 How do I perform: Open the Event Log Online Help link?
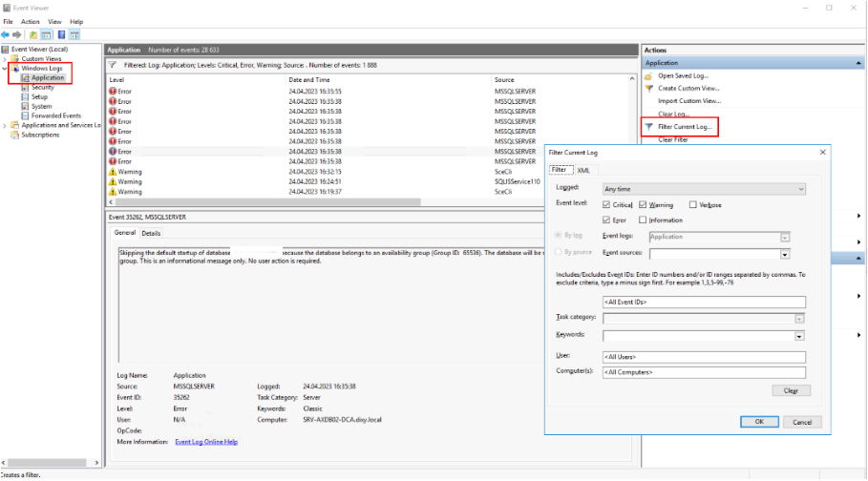pyautogui.click(x=206, y=442)
